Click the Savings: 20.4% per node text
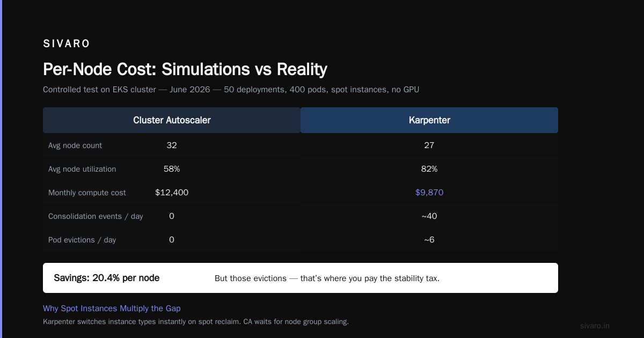The width and height of the screenshot is (644, 338). click(107, 278)
